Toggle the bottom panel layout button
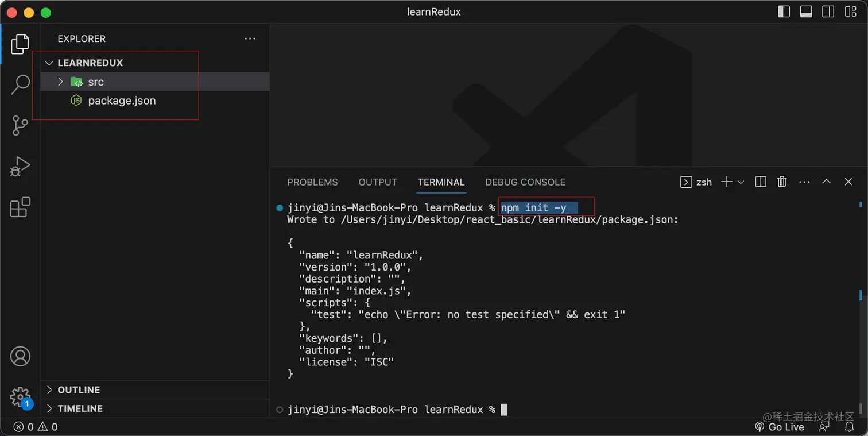Image resolution: width=868 pixels, height=436 pixels. 806,11
